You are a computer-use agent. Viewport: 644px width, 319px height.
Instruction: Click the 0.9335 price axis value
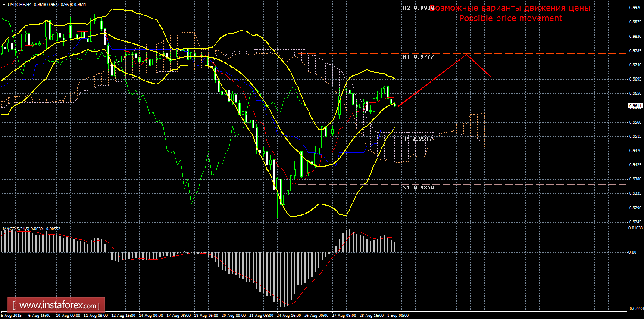tap(635, 193)
